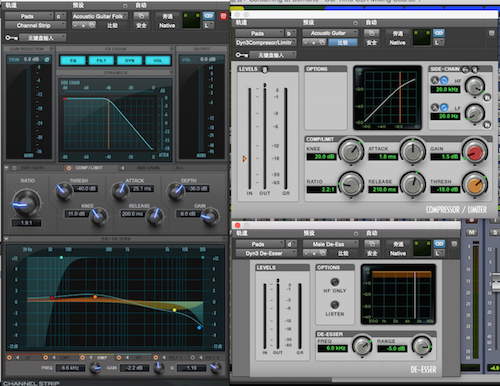Click the highlighted compare button in Compressor window

343,43
